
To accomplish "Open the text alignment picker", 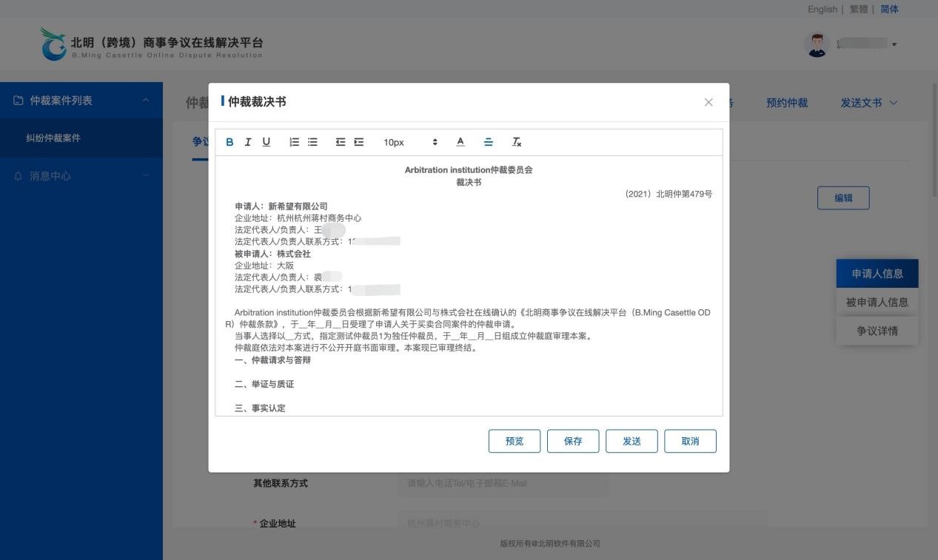I will pyautogui.click(x=489, y=142).
